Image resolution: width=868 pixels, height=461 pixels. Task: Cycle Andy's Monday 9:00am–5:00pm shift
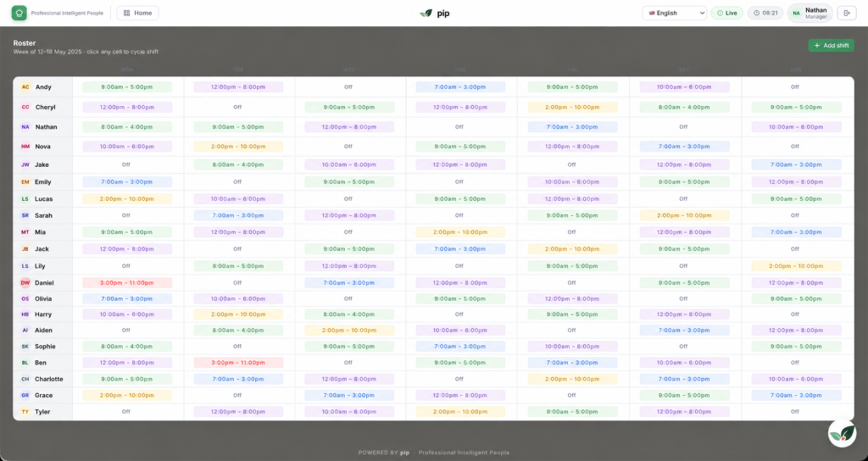127,87
